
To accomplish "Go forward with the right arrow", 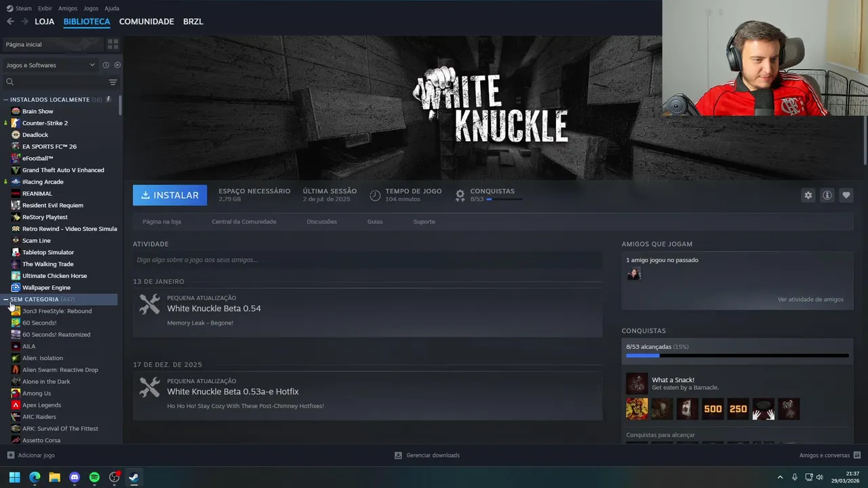I will tap(24, 22).
